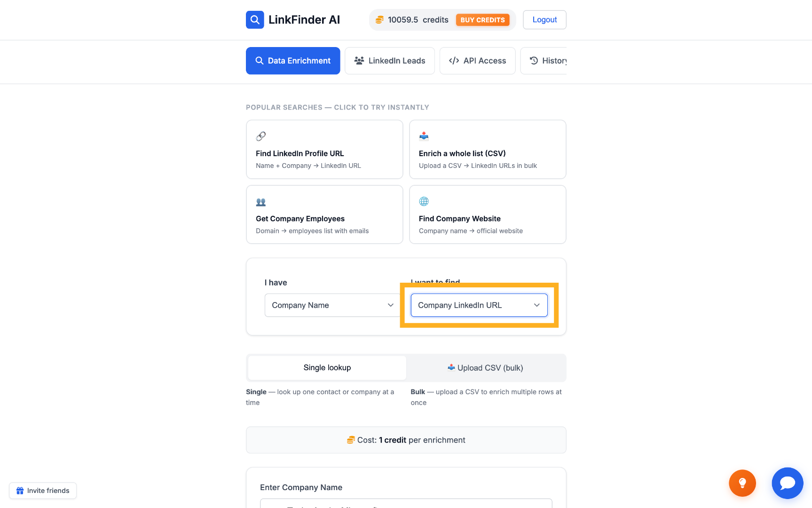The image size is (812, 508).
Task: Click the Invite friends button
Action: [x=43, y=491]
